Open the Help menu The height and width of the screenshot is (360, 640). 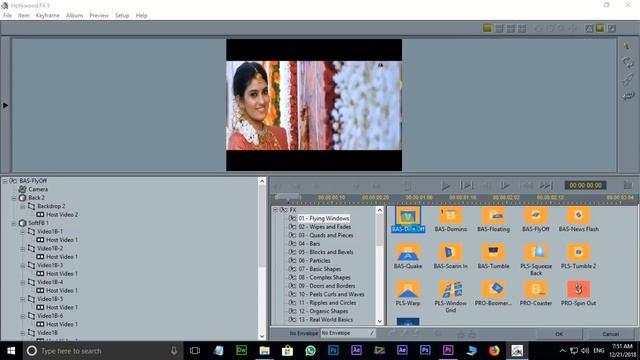141,16
